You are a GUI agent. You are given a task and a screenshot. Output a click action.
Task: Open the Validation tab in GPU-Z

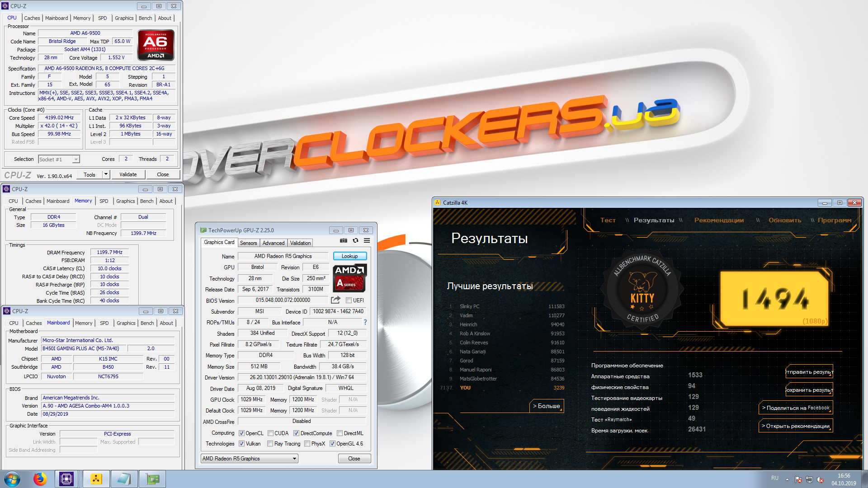click(x=300, y=243)
